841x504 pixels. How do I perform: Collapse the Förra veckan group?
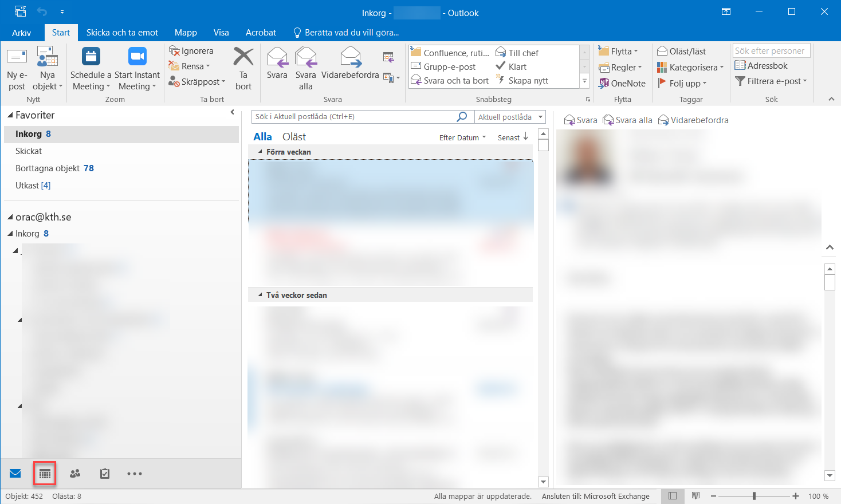click(260, 152)
